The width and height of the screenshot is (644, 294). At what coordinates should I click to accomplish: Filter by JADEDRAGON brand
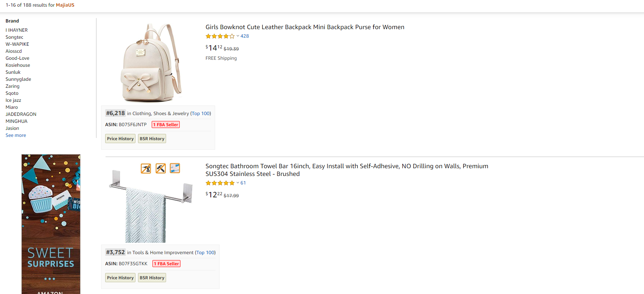21,114
